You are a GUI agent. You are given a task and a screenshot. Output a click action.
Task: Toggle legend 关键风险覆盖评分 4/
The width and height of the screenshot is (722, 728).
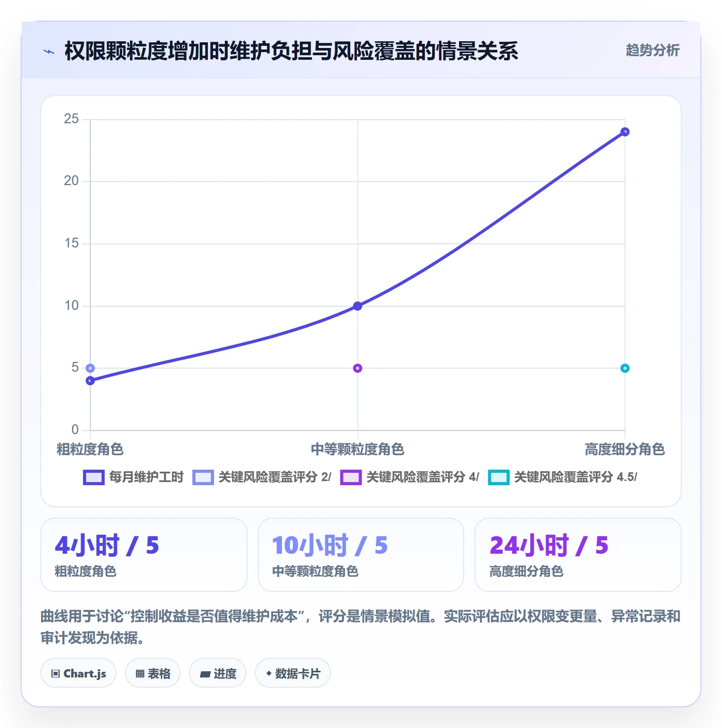(x=409, y=477)
